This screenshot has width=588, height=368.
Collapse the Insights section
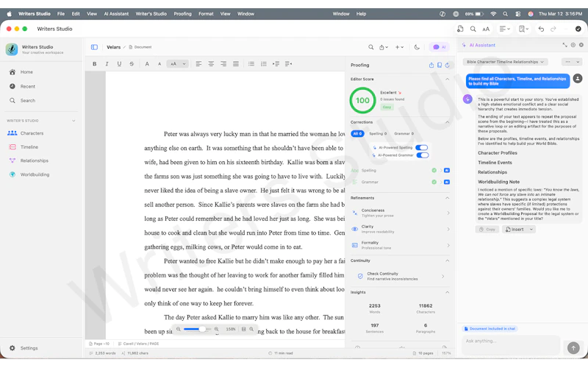pos(447,292)
